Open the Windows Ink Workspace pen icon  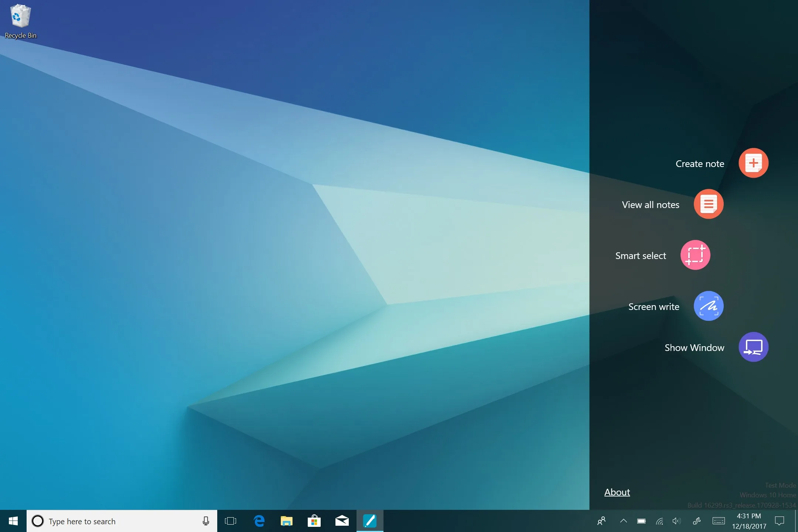[697, 521]
